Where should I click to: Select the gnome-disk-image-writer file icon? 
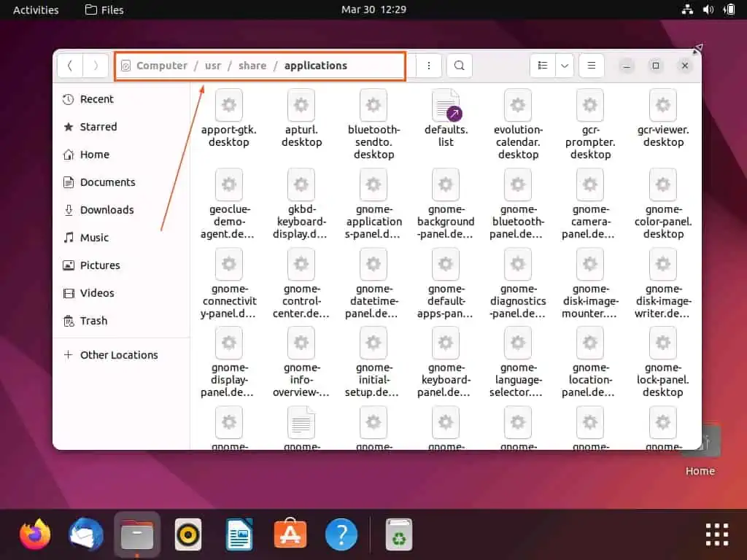pos(662,264)
